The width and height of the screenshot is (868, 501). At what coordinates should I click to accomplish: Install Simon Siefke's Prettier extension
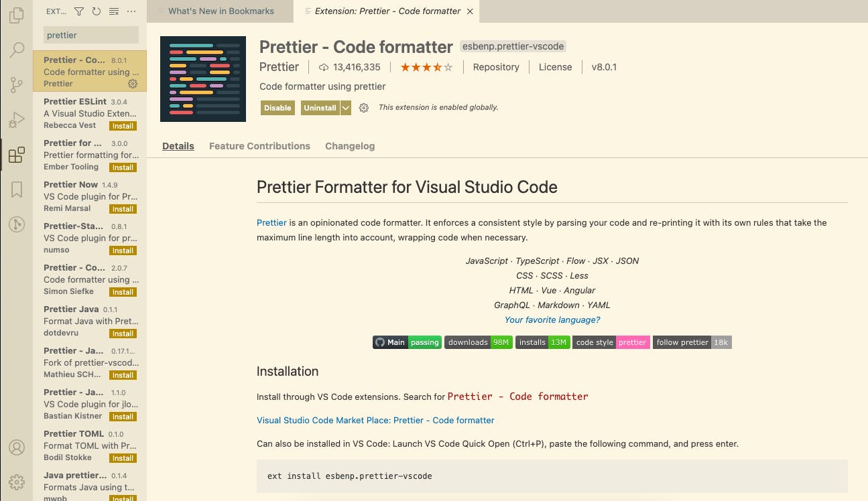coord(123,292)
